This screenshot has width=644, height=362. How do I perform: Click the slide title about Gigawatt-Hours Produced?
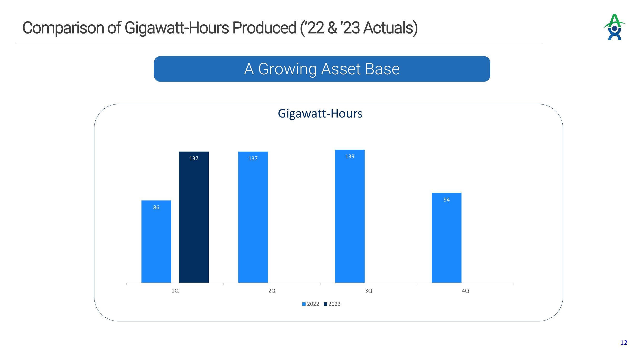(220, 28)
